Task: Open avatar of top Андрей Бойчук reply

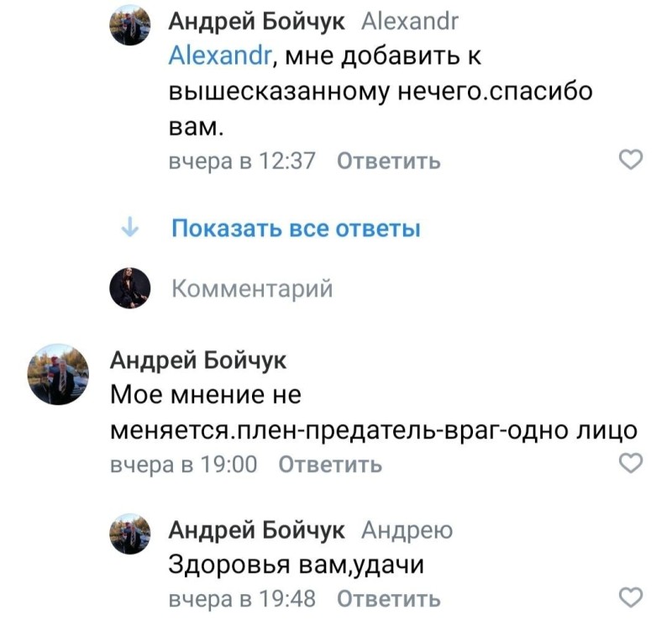Action: click(130, 25)
